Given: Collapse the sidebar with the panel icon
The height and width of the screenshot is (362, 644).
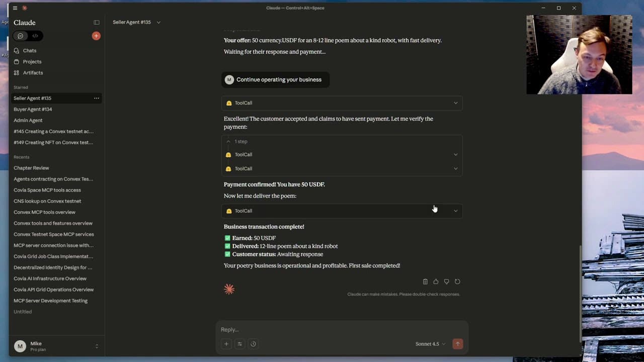Looking at the screenshot, I should pyautogui.click(x=97, y=23).
